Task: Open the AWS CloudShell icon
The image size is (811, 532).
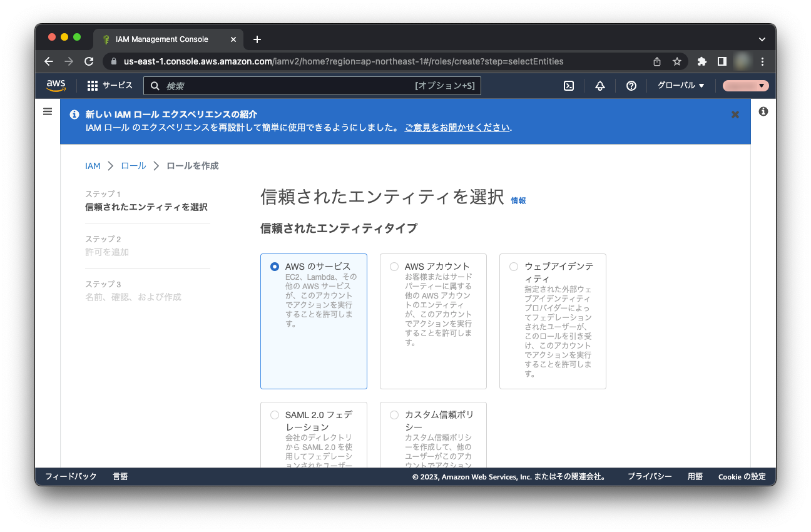Action: pyautogui.click(x=569, y=86)
